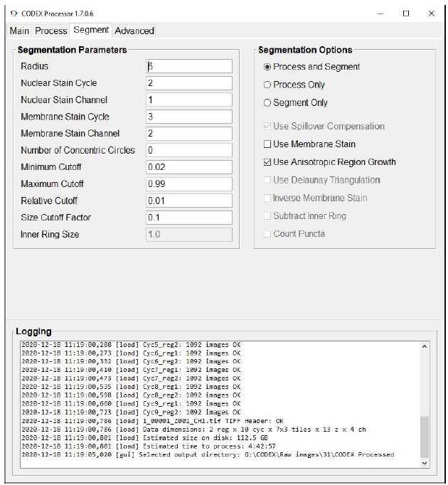Viewport: 448px width, 485px height.
Task: Minimize the CODEX Processor window
Action: 380,14
